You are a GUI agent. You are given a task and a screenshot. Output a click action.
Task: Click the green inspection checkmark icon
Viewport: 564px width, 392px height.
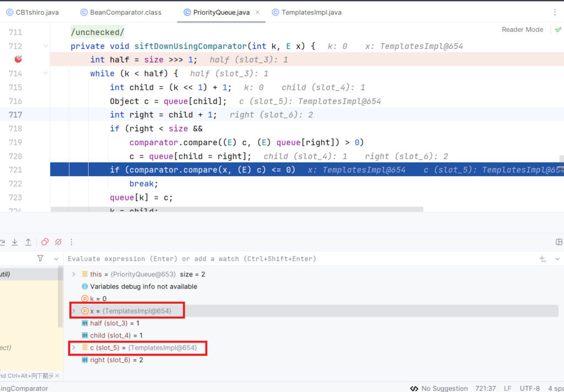[x=558, y=30]
